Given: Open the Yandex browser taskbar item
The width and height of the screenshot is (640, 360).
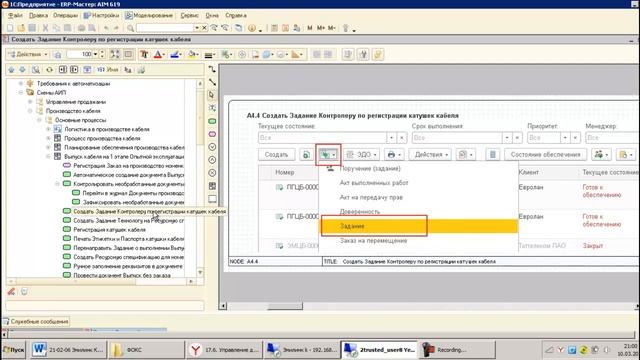Looking at the screenshot, I should point(224,350).
